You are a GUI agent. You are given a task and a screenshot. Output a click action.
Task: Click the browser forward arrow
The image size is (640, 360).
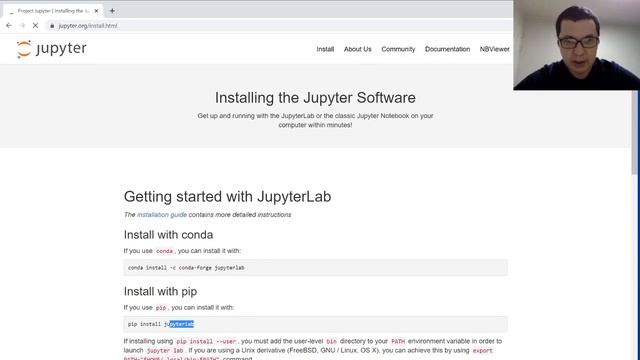pos(22,25)
